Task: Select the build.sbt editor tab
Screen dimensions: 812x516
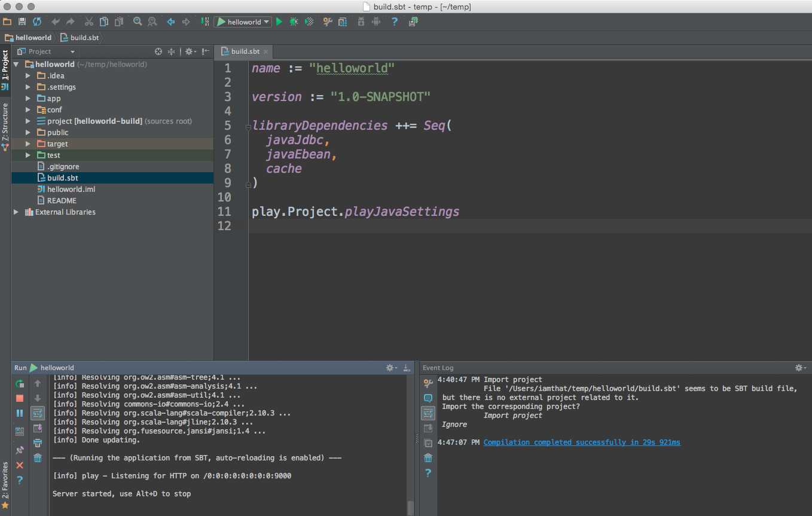Action: point(245,51)
